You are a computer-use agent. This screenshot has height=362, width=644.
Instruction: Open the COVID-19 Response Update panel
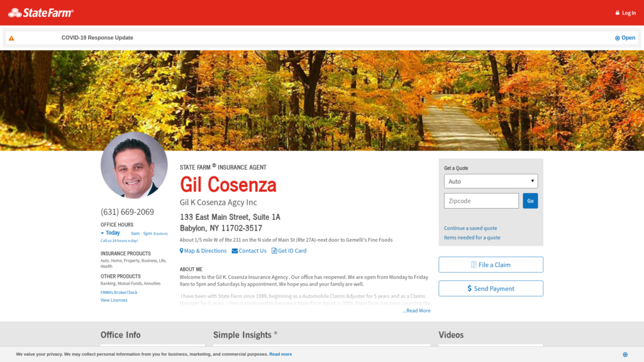[625, 38]
